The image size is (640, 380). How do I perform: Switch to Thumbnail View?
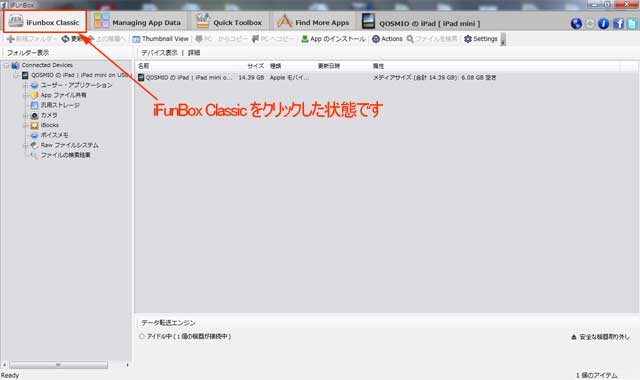160,39
